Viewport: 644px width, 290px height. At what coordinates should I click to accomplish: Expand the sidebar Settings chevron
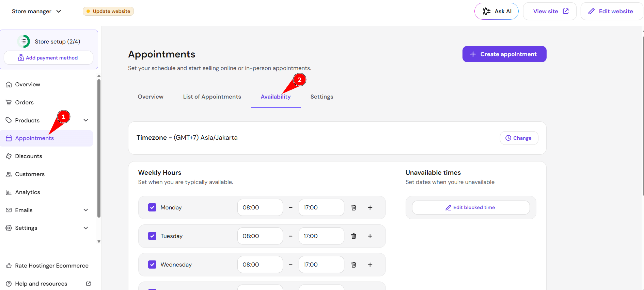(x=86, y=228)
